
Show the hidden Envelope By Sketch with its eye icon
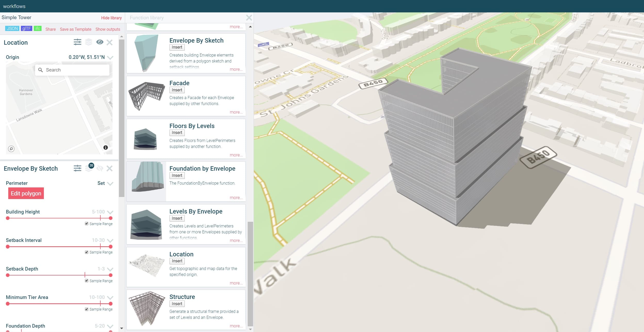(x=100, y=168)
